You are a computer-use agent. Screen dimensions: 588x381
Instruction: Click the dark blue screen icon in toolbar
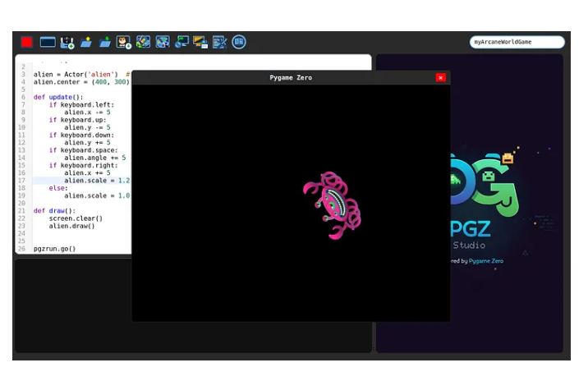click(x=48, y=42)
